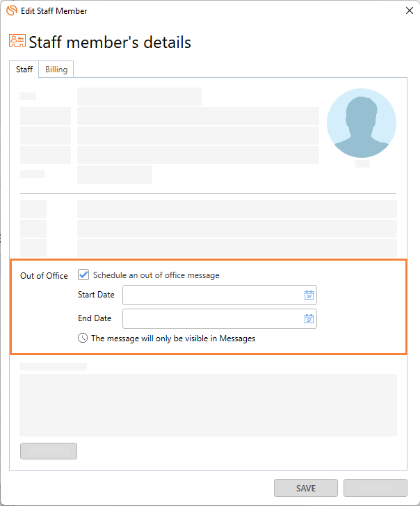Focus the Start Date input field
The width and height of the screenshot is (420, 506).
(220, 295)
